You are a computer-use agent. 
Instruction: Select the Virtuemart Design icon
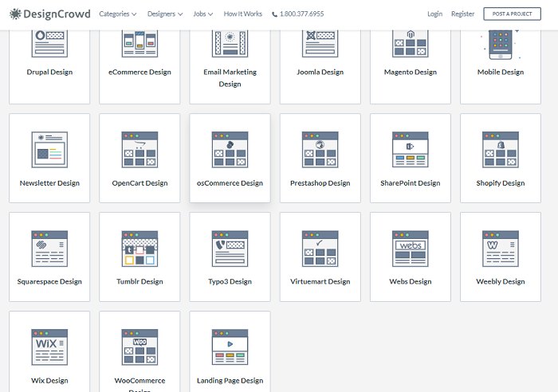tap(320, 249)
